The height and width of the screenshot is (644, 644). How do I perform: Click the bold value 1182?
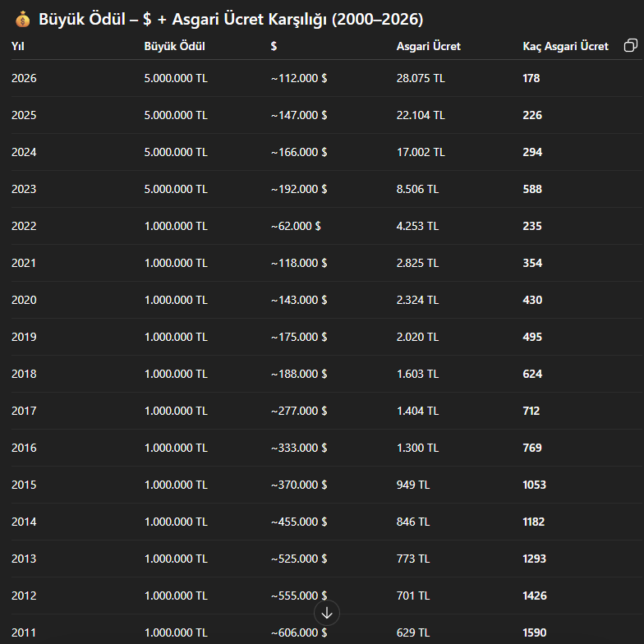534,522
